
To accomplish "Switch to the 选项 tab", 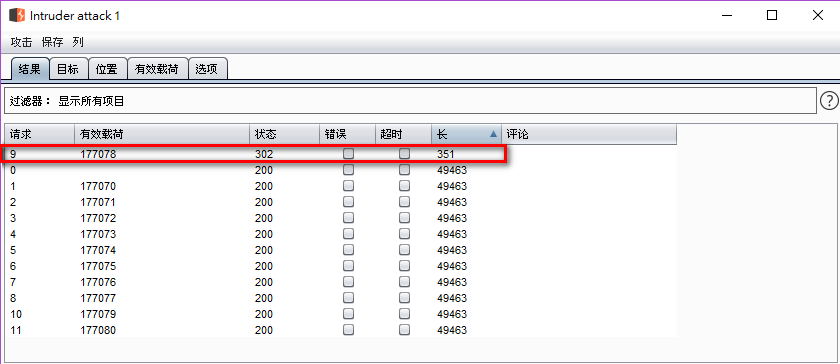I will pyautogui.click(x=207, y=69).
